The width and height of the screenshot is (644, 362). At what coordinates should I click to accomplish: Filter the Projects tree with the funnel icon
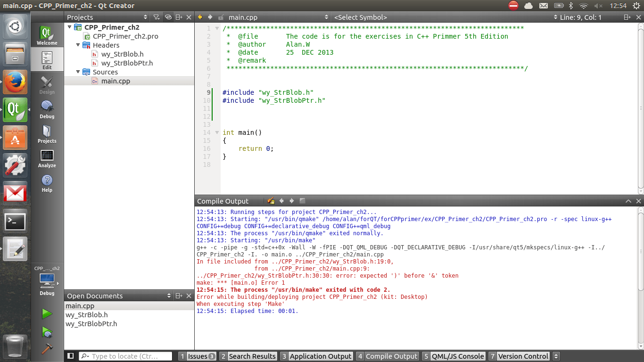[x=156, y=17]
